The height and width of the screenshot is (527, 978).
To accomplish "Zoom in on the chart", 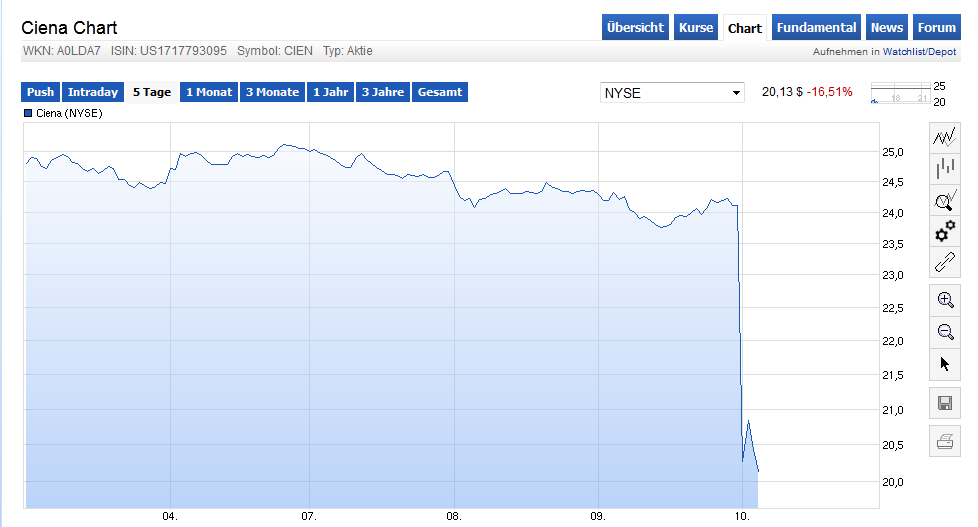I will (x=945, y=299).
